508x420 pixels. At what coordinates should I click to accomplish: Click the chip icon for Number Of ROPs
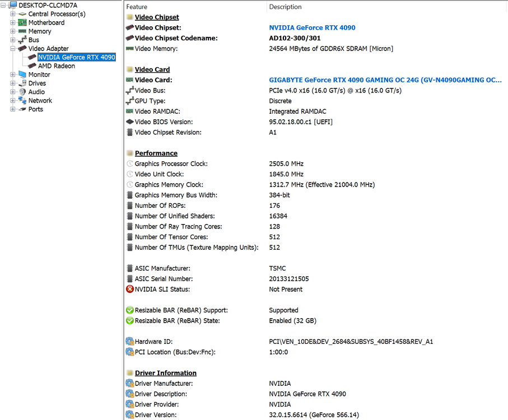[130, 206]
